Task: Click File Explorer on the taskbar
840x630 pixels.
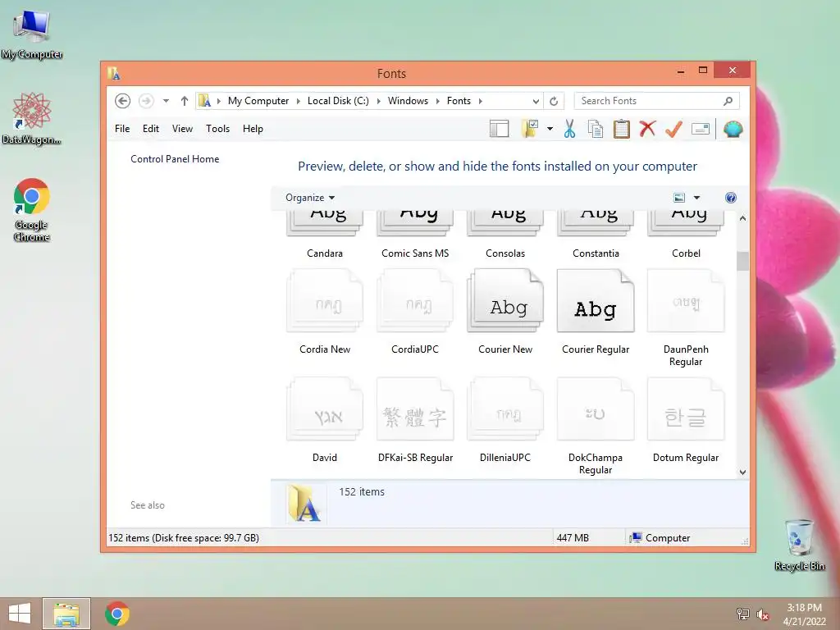Action: click(66, 614)
